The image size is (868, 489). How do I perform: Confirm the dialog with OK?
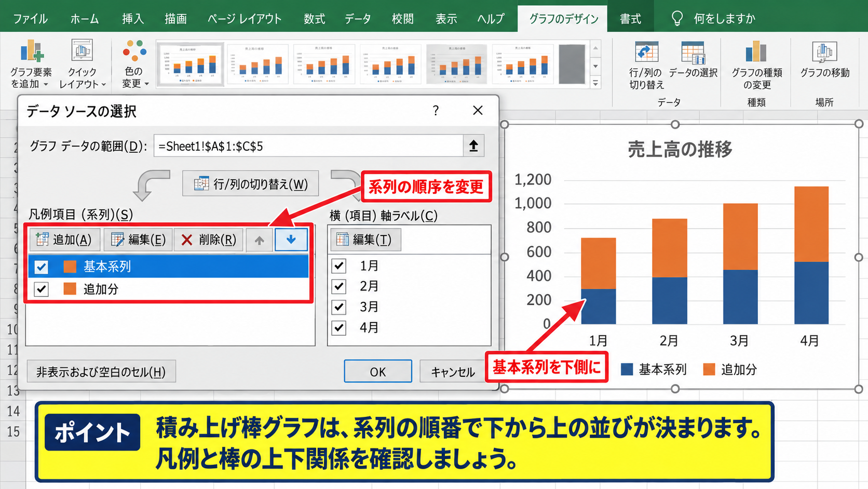point(378,372)
